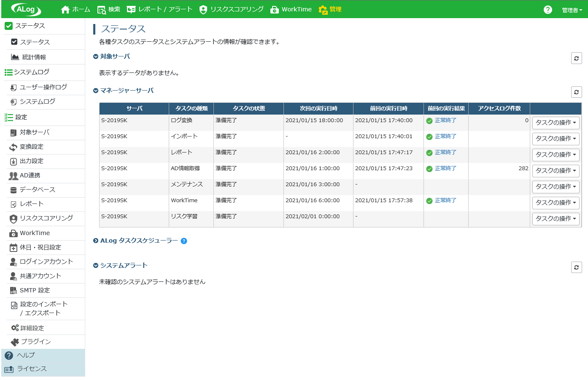
Task: Open タスクの操作 for AD情報取得 row
Action: point(556,171)
